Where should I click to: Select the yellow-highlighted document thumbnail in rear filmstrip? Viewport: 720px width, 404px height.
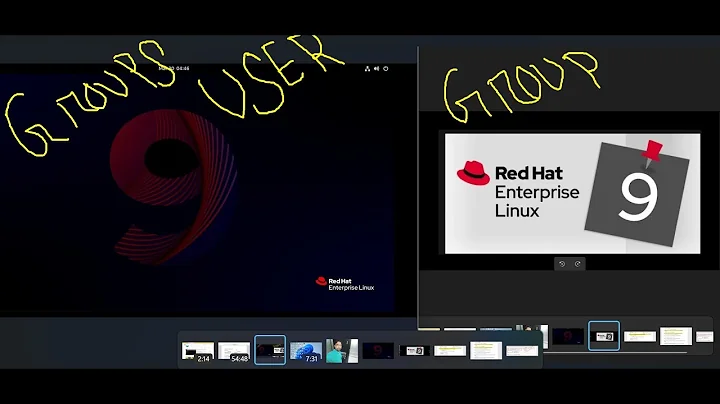pyautogui.click(x=640, y=337)
